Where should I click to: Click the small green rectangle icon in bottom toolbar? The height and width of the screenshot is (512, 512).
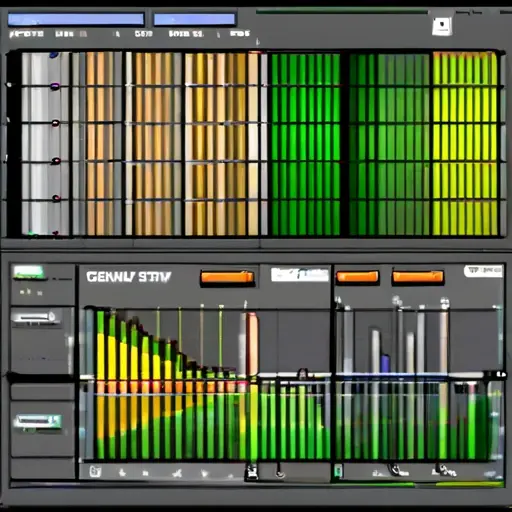coord(338,471)
